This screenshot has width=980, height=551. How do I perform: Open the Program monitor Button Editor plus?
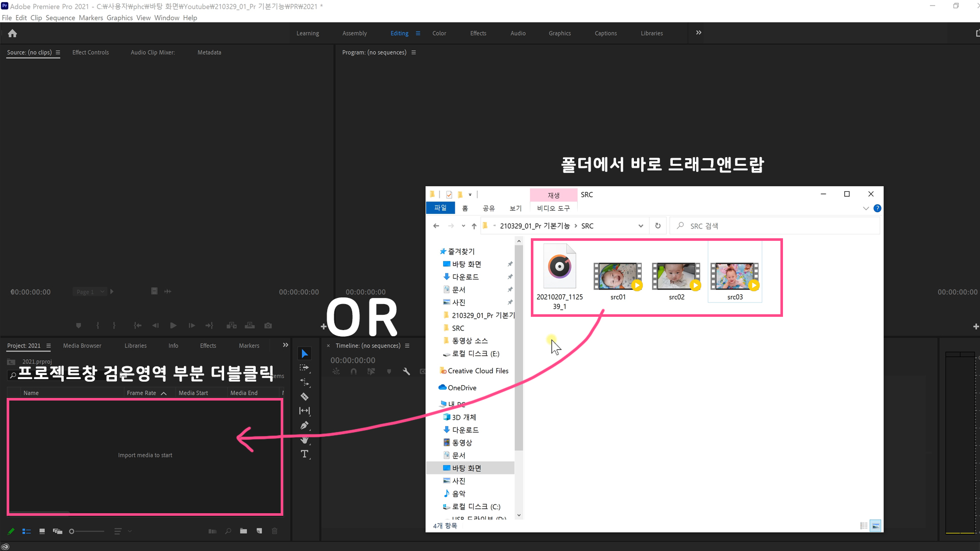pos(976,327)
